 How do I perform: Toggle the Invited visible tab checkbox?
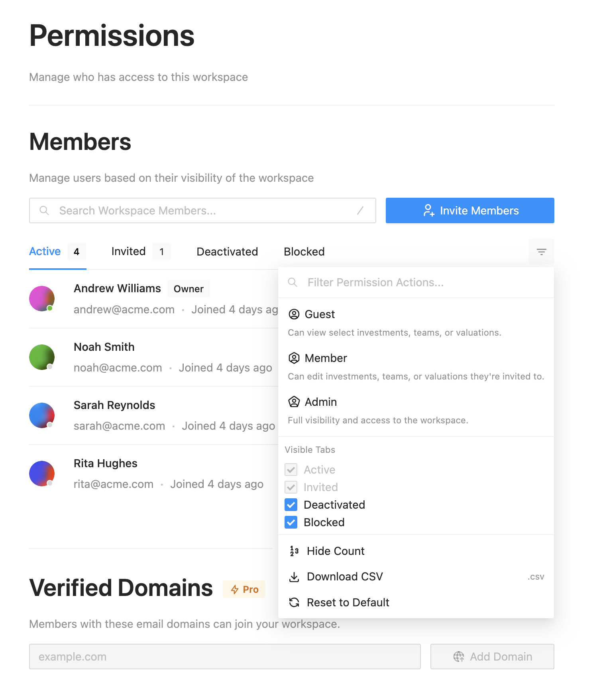(x=291, y=487)
